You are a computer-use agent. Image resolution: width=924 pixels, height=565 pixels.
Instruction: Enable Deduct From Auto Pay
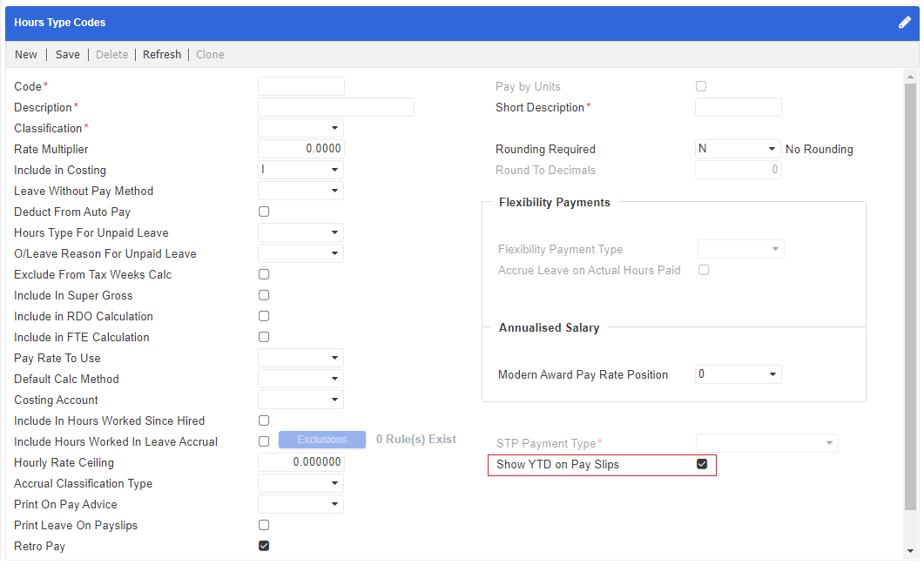pos(264,211)
